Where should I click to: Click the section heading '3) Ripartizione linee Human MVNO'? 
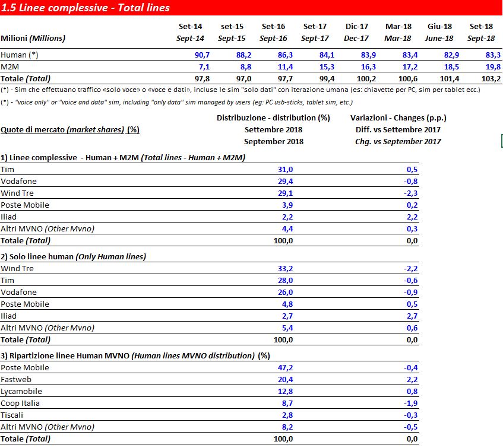pos(135,355)
